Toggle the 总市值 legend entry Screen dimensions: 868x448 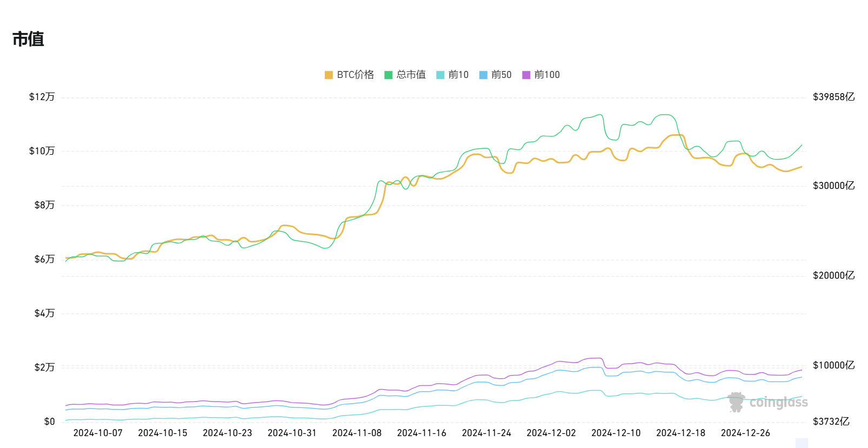pyautogui.click(x=405, y=75)
